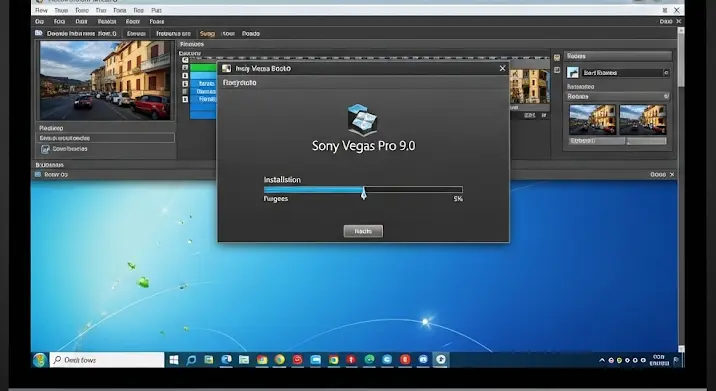Click the 'Installstion' label in the dialog
Image resolution: width=716 pixels, height=391 pixels.
click(x=282, y=180)
